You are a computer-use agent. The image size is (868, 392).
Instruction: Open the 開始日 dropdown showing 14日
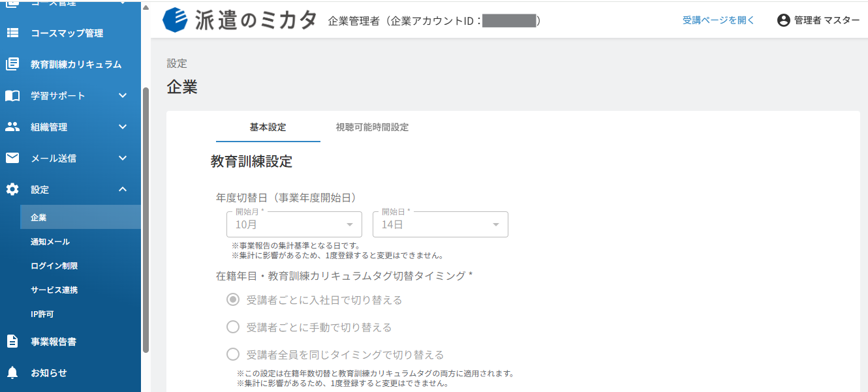[441, 224]
